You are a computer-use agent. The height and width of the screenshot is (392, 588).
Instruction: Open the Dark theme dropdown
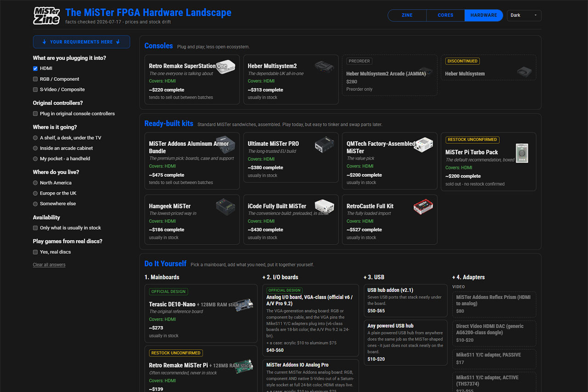click(524, 15)
